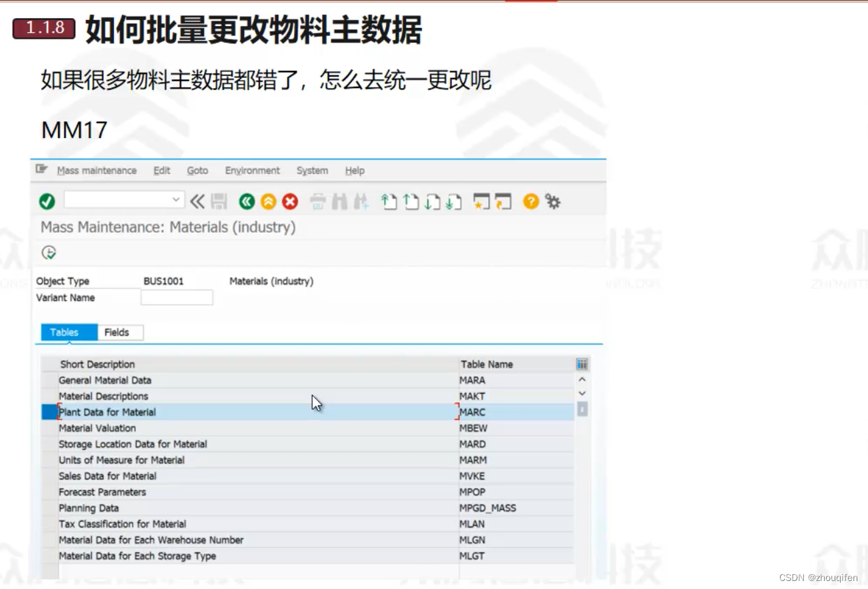The height and width of the screenshot is (589, 868).
Task: Click 'Tax Classification for Material' cell
Action: [258, 524]
